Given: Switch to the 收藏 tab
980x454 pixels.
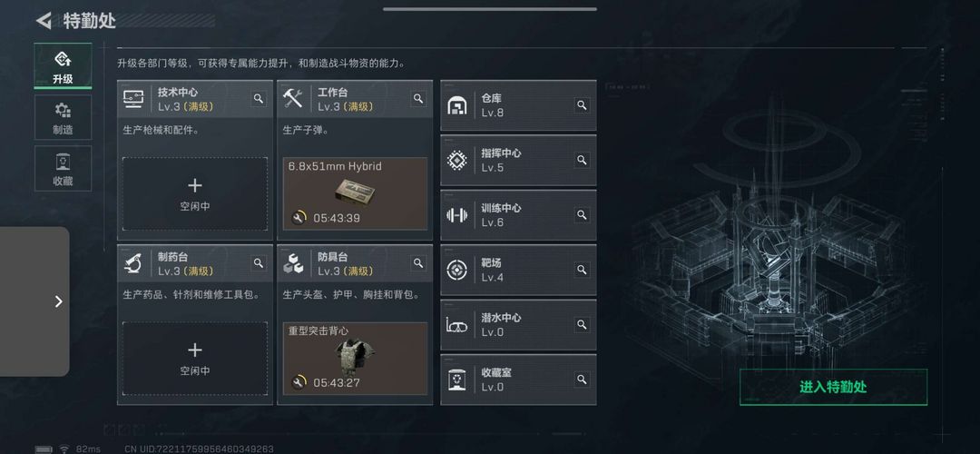Looking at the screenshot, I should [63, 168].
